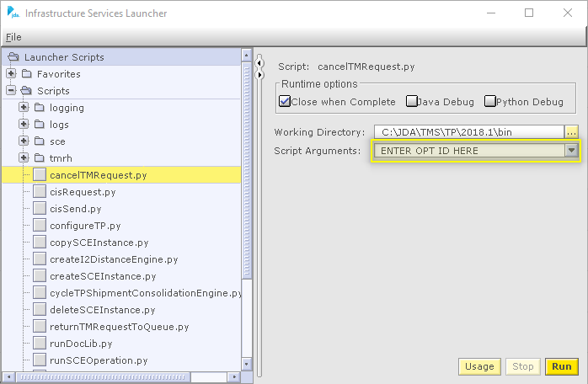Select the runDocLib.py script icon
Screen dimensions: 588x384
coord(40,344)
